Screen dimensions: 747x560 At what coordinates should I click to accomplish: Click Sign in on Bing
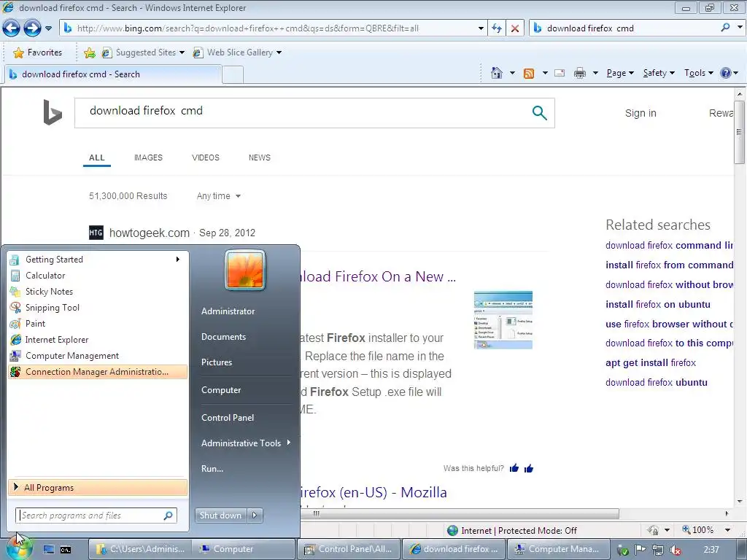point(640,113)
